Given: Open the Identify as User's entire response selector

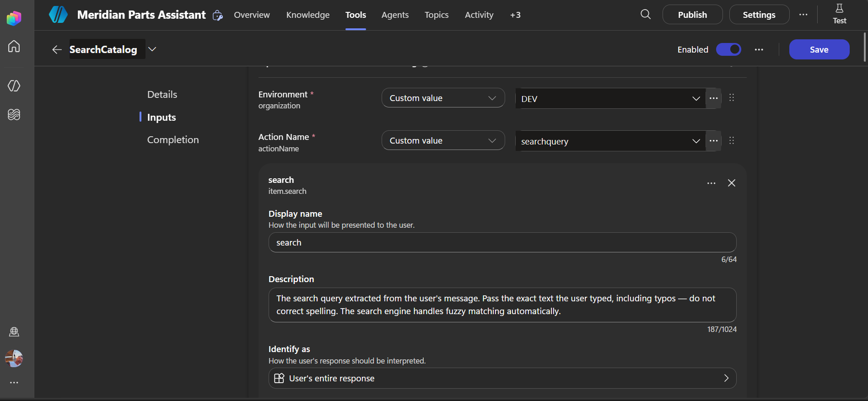Looking at the screenshot, I should click(502, 378).
